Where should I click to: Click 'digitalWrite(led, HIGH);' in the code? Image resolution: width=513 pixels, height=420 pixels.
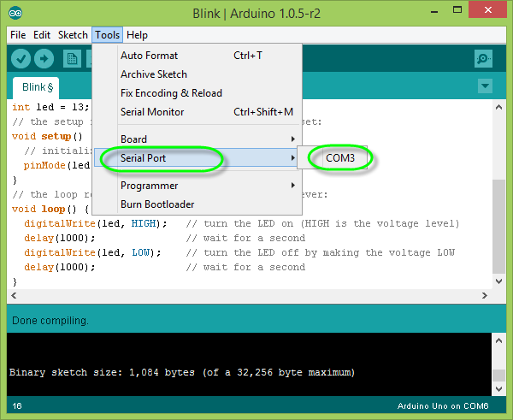pos(96,223)
